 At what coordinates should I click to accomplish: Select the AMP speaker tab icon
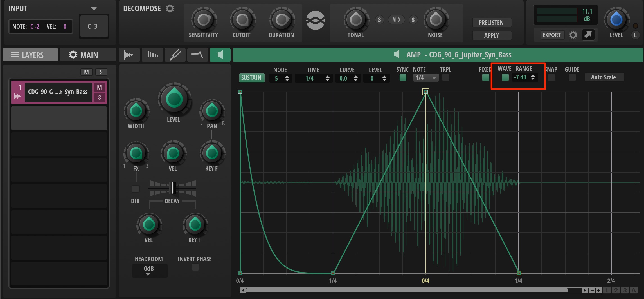point(220,55)
